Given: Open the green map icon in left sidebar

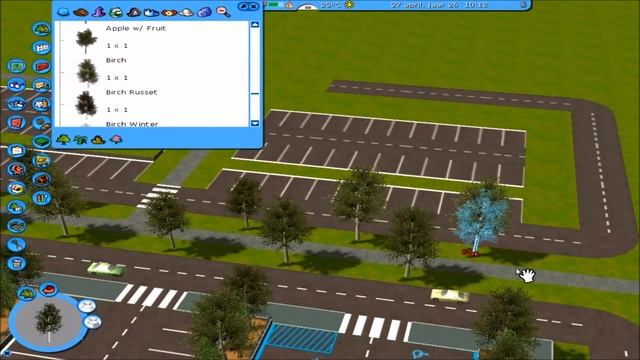Looking at the screenshot, I should (16, 66).
